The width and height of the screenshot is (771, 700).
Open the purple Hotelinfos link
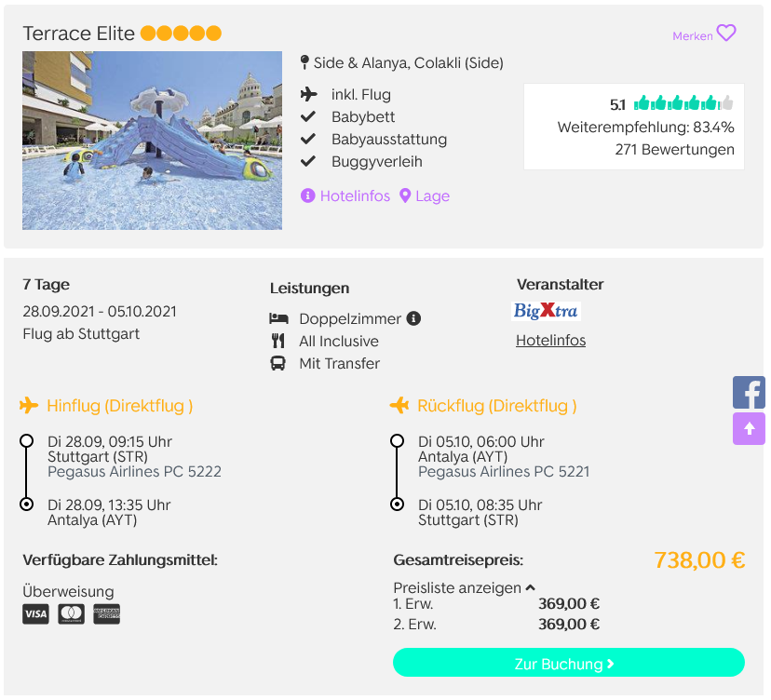[355, 196]
